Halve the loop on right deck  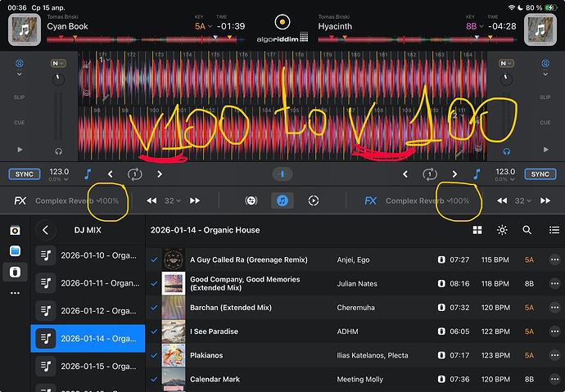pyautogui.click(x=405, y=174)
